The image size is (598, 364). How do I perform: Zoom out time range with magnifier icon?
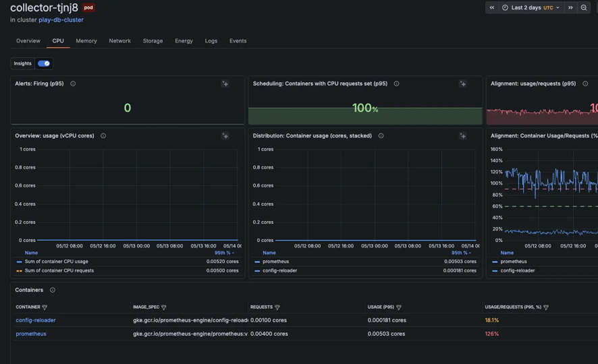click(584, 7)
